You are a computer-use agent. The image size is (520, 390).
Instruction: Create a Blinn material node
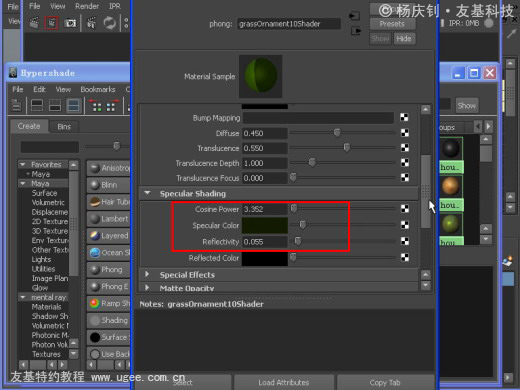[109, 185]
